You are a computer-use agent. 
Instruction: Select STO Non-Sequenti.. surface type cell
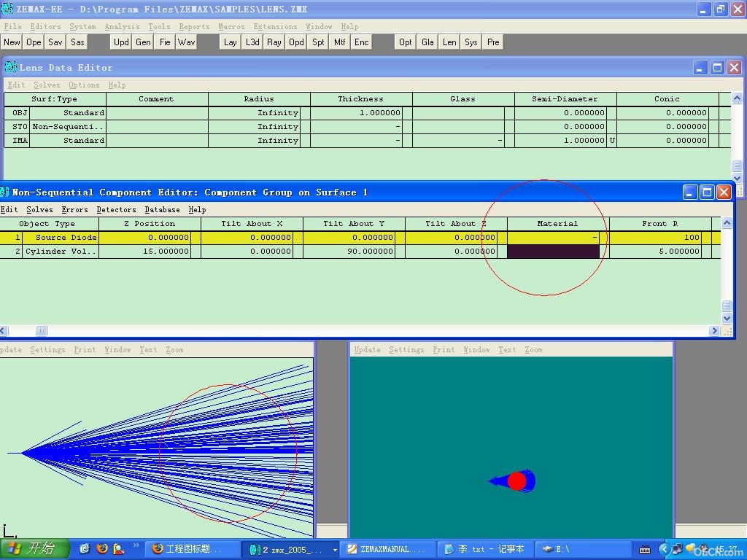(68, 127)
